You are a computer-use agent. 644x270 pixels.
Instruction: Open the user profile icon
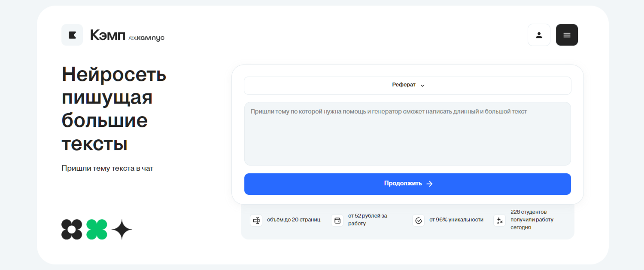[539, 35]
